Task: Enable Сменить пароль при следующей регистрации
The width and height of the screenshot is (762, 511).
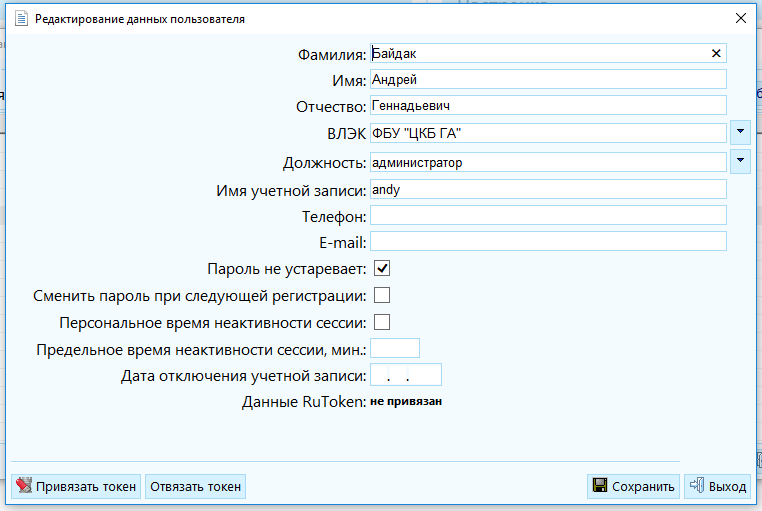Action: click(x=382, y=295)
